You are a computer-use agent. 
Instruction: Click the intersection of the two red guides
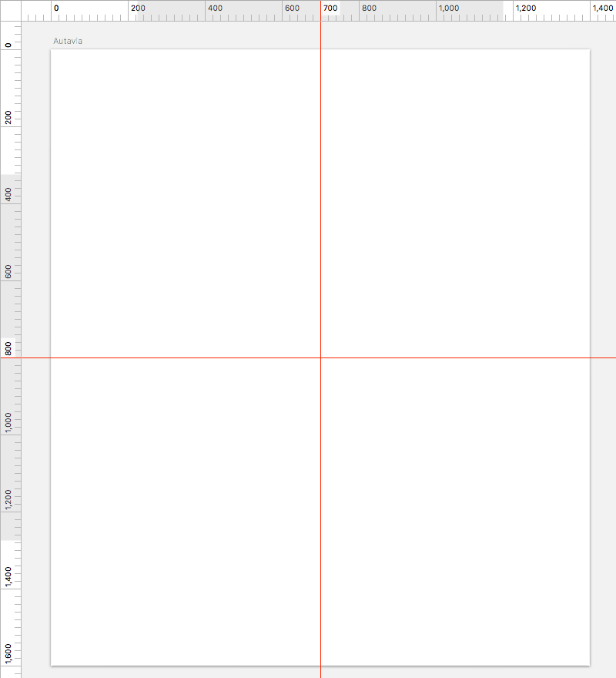(x=321, y=357)
